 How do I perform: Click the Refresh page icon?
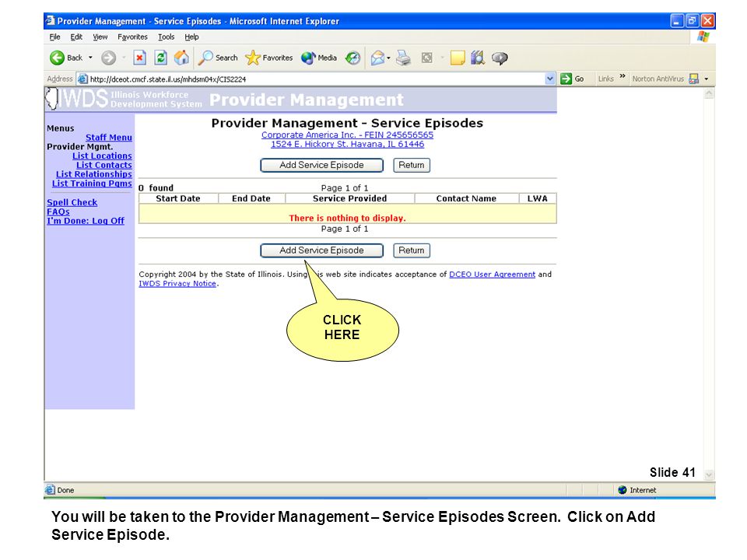161,58
